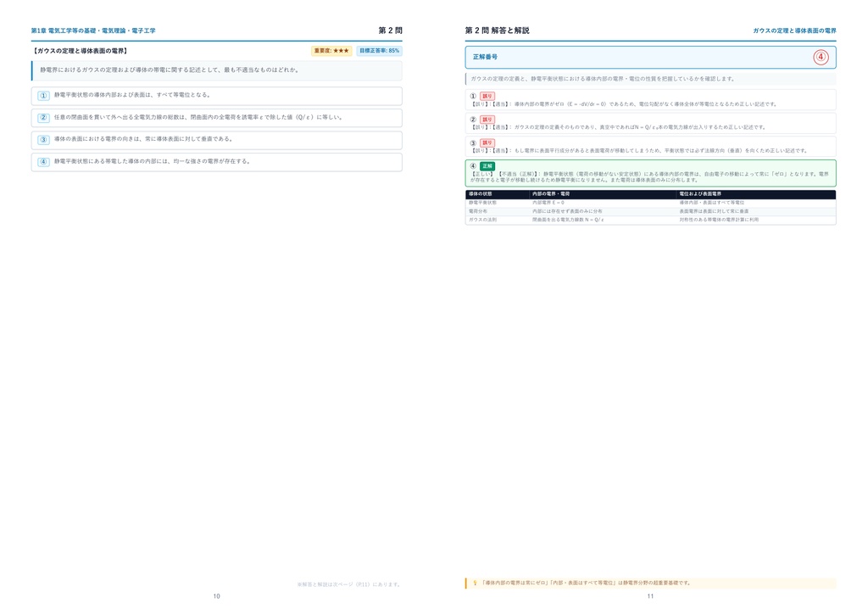868x614 pixels.
Task: Click the green-highlighted explanation box for ④
Action: point(650,173)
